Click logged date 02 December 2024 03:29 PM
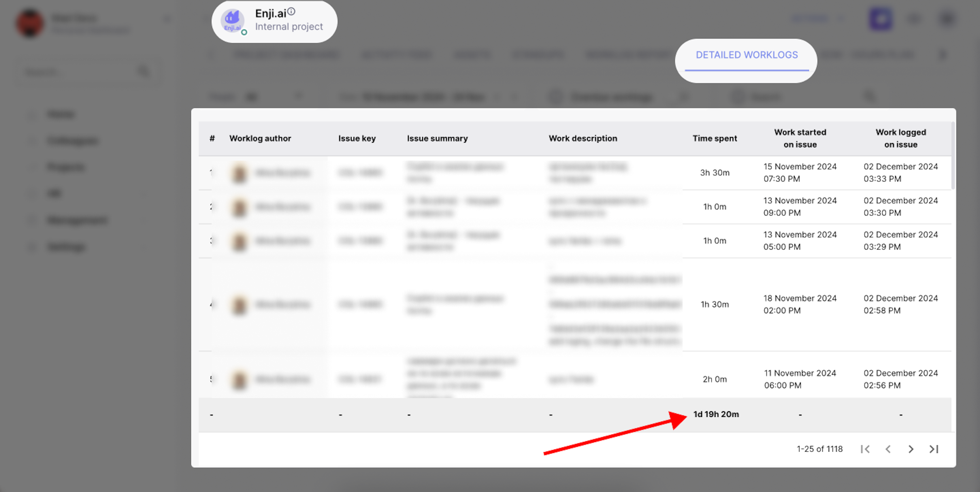 click(900, 241)
